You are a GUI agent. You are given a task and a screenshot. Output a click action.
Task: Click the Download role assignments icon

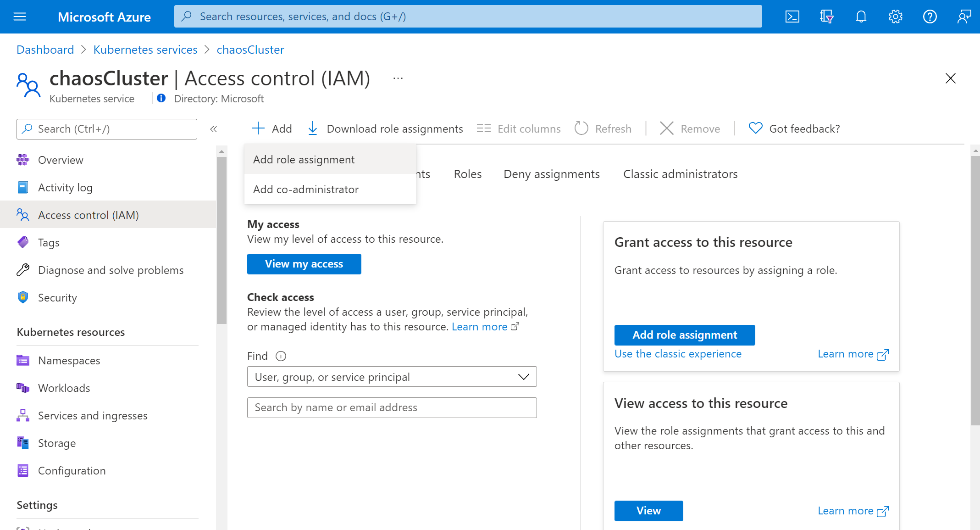tap(313, 128)
